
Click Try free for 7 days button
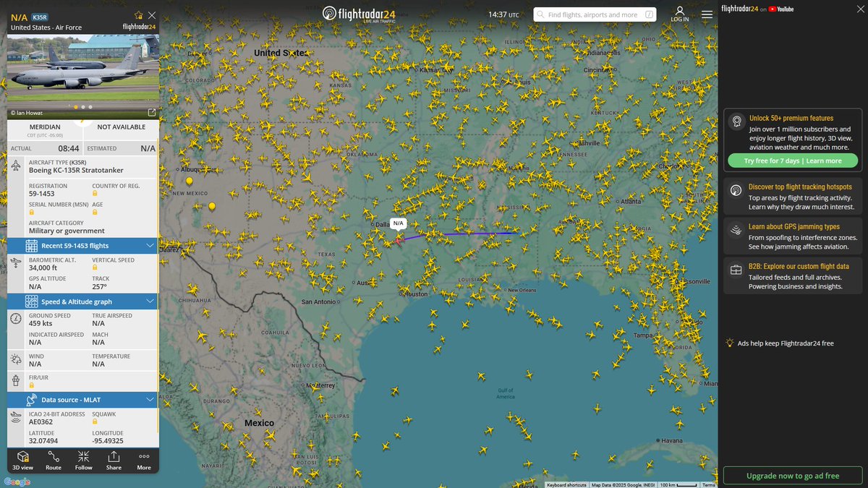pyautogui.click(x=793, y=160)
